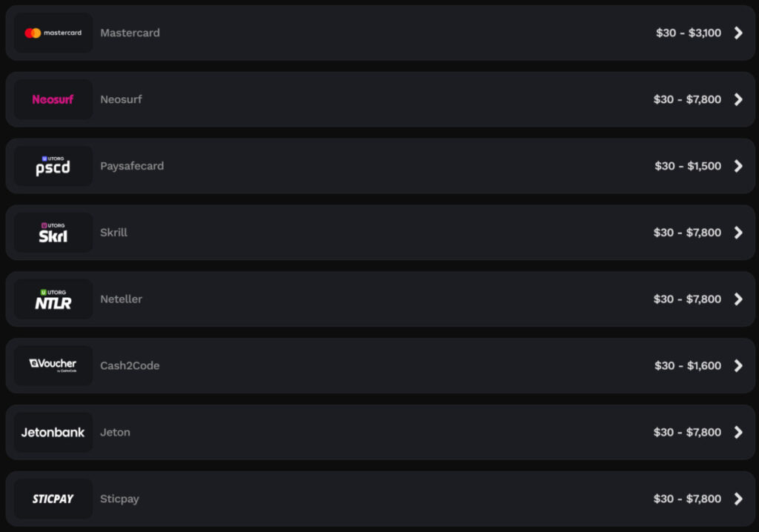Click the NTLR Neteller logo
Viewport: 759px width, 532px height.
point(53,299)
